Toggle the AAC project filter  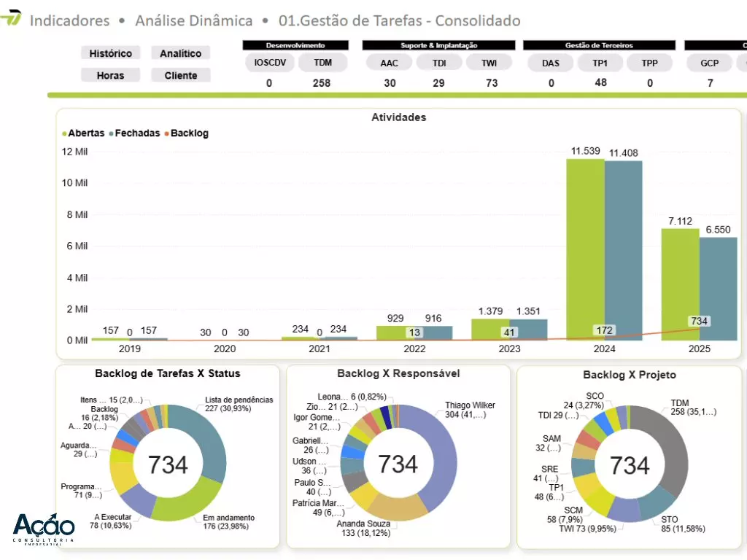[390, 63]
